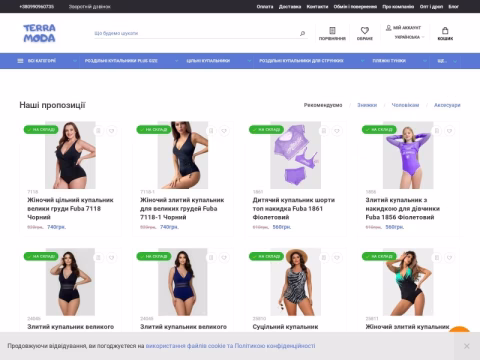The width and height of the screenshot is (480, 360).
Task: Open the Блог link
Action: pyautogui.click(x=453, y=6)
